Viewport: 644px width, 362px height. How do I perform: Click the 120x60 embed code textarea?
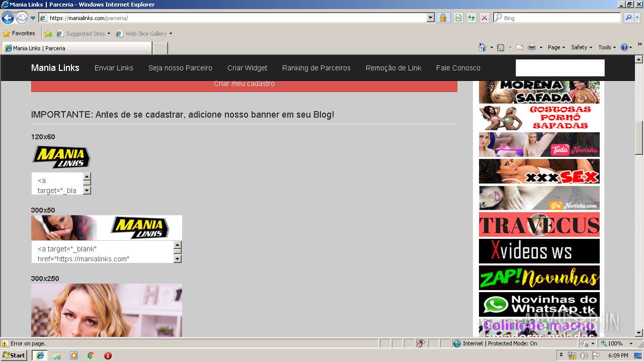(x=57, y=184)
